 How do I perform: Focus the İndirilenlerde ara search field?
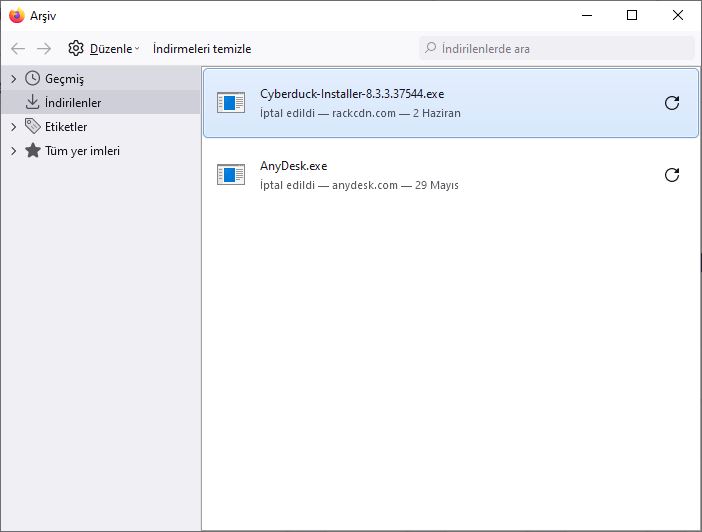[x=556, y=48]
